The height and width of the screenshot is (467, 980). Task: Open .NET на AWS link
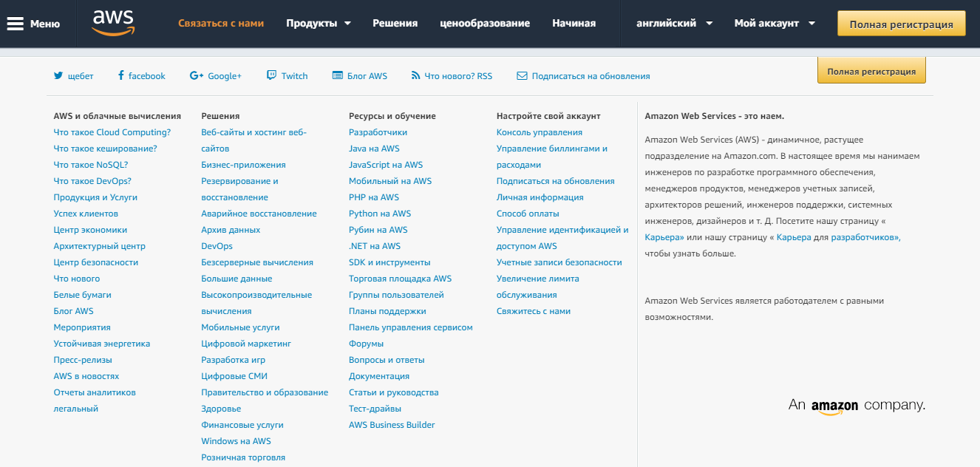(x=375, y=246)
